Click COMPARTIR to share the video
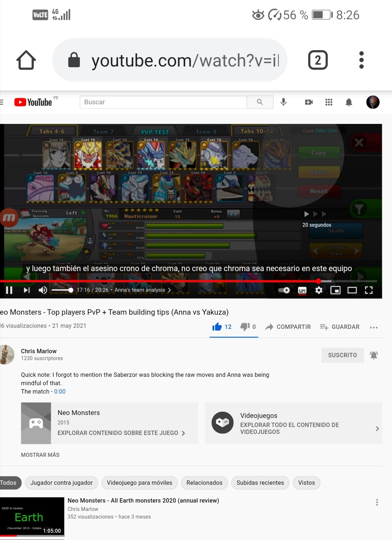 [288, 327]
